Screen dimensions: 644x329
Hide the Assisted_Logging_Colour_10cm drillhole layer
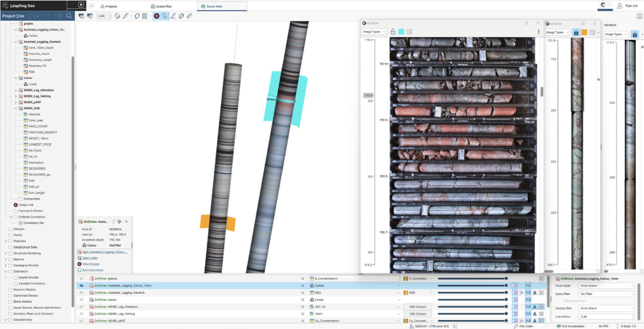pos(81,285)
